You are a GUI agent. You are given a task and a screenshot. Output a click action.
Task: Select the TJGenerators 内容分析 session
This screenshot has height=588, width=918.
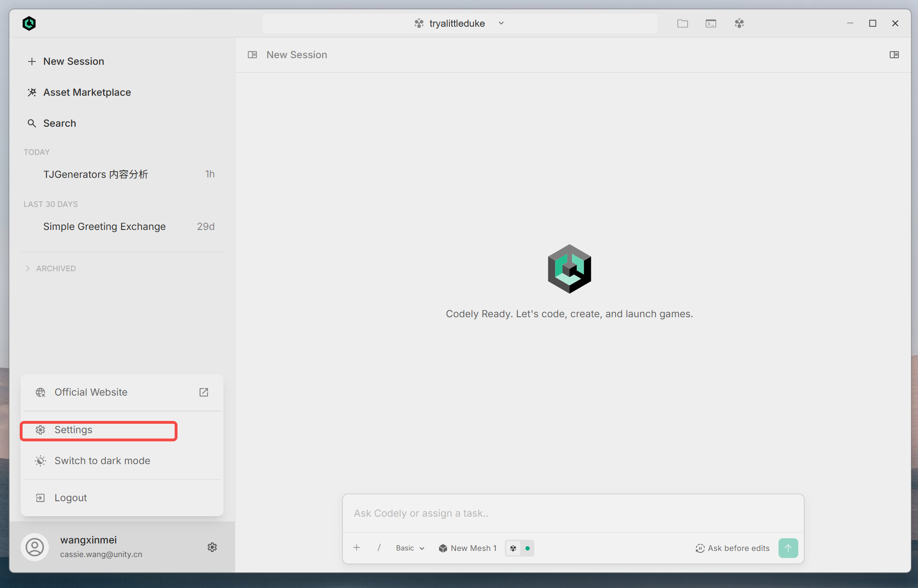(122, 175)
